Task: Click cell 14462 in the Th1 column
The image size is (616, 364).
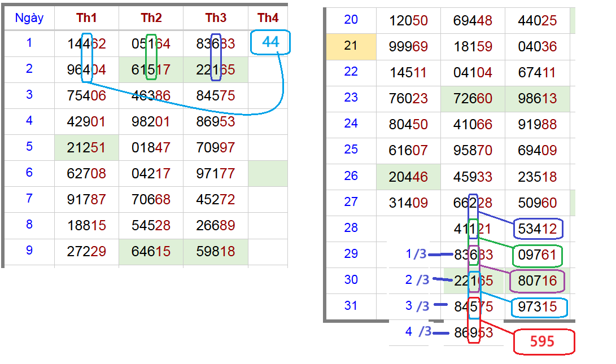Action: pos(86,43)
